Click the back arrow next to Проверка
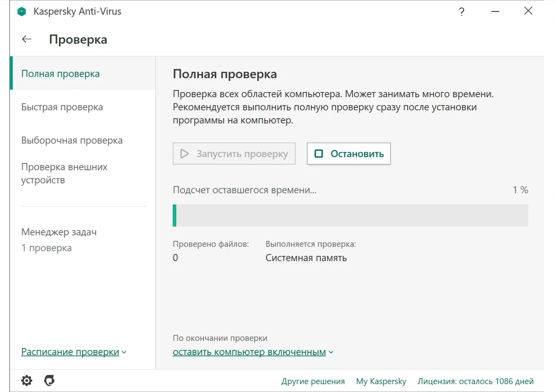Image resolution: width=555 pixels, height=392 pixels. [27, 39]
